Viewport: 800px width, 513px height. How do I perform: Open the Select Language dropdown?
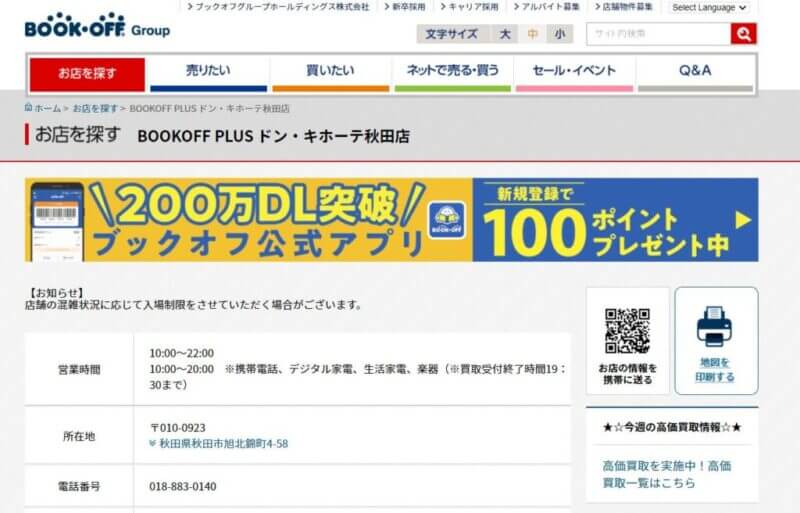709,8
